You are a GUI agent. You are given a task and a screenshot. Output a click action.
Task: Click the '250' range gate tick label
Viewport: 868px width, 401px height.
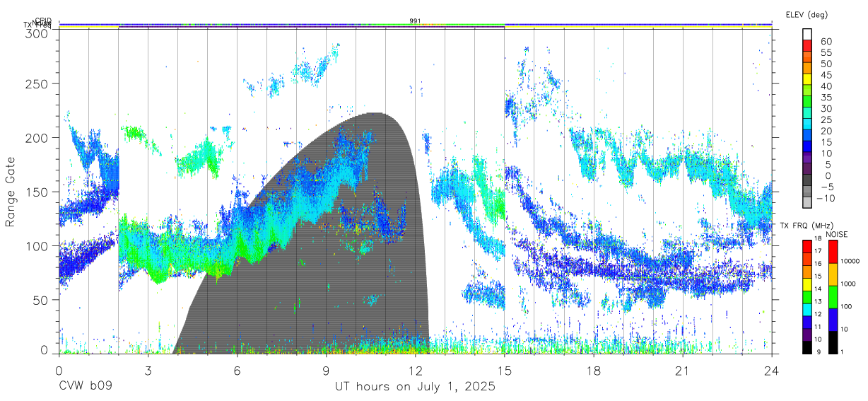coord(37,83)
